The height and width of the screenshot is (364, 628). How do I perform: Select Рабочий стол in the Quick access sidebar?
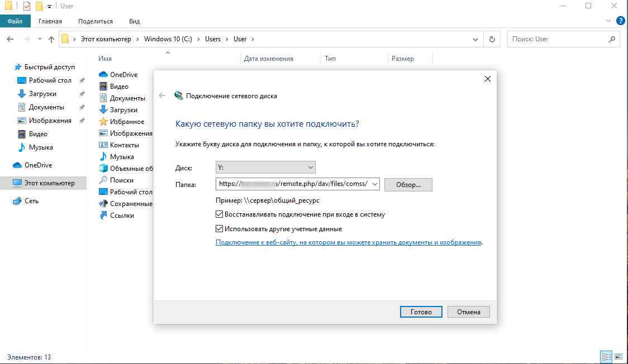(45, 80)
